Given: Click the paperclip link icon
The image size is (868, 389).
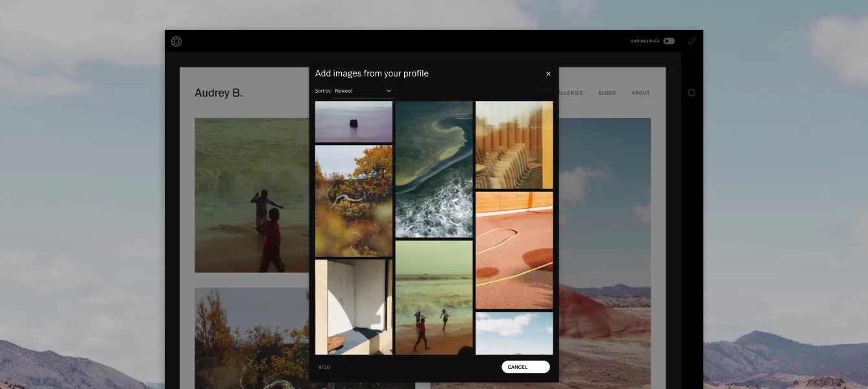Looking at the screenshot, I should 692,41.
